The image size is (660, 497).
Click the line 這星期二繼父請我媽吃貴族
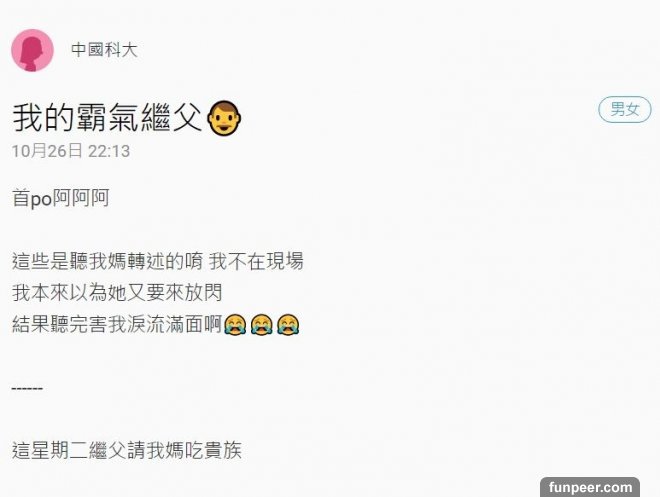(127, 450)
